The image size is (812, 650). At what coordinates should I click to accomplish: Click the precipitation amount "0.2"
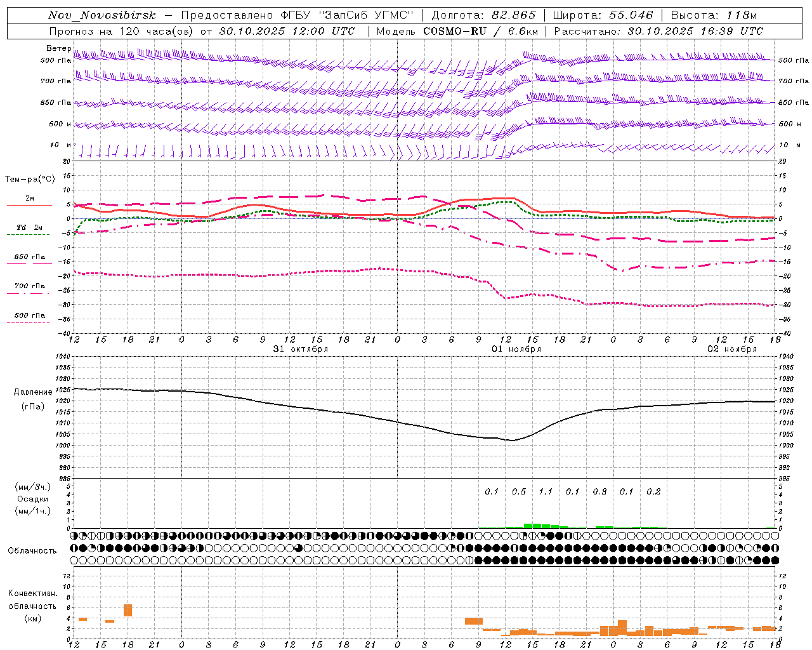653,491
